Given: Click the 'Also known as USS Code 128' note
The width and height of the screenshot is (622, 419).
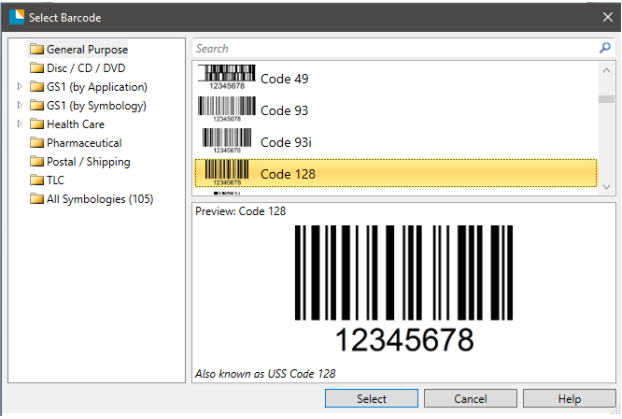Looking at the screenshot, I should [x=265, y=374].
